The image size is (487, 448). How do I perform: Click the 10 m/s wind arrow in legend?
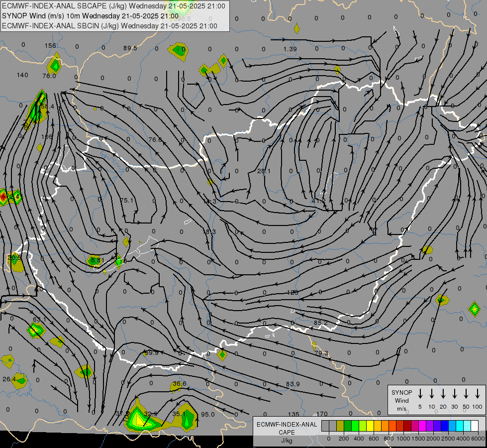pos(432,394)
